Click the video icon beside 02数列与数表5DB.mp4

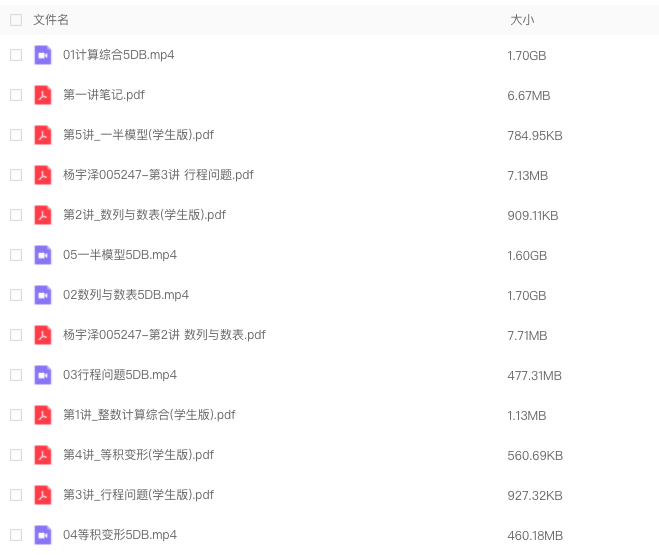(x=42, y=295)
